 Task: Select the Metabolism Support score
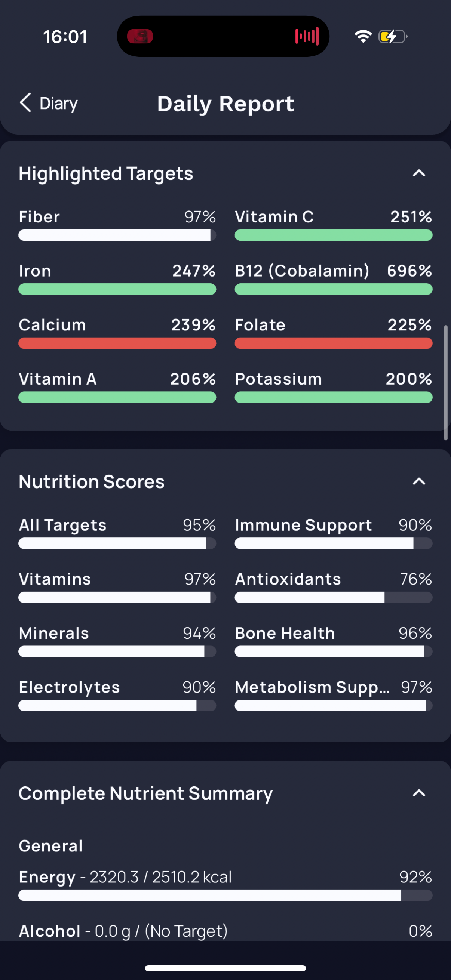click(x=334, y=695)
